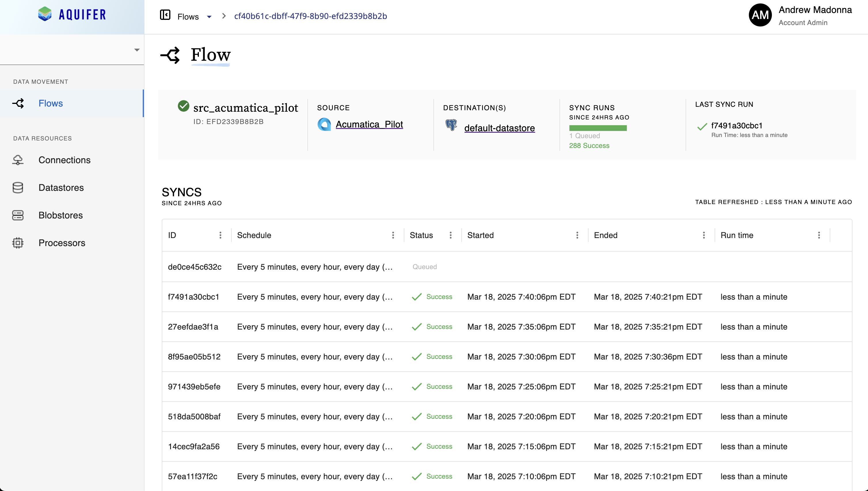This screenshot has width=868, height=491.
Task: Select sync ID 518da5008baf
Action: (194, 416)
